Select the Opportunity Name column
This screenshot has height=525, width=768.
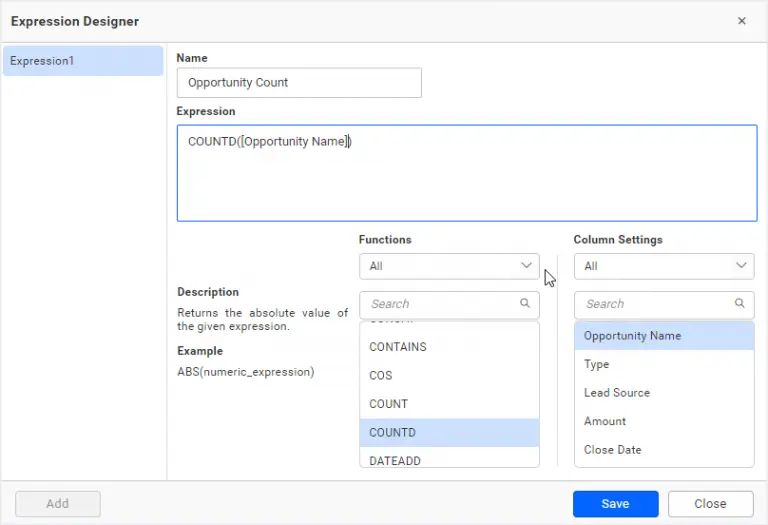point(632,336)
